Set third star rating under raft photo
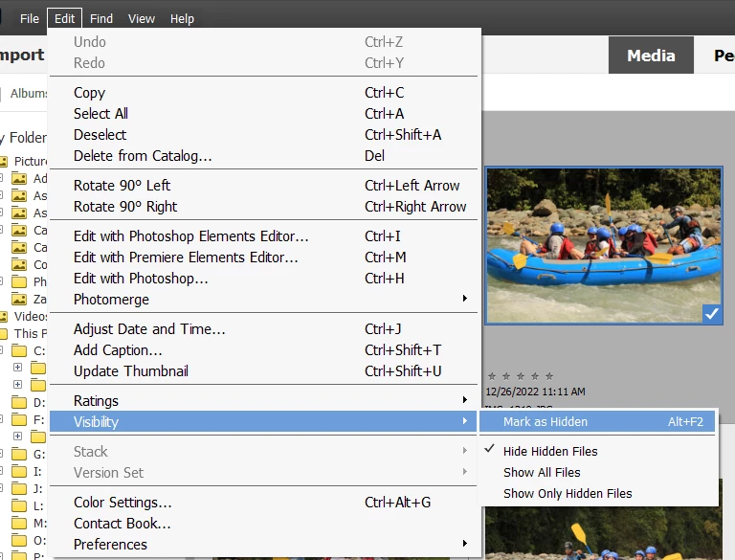 click(521, 376)
